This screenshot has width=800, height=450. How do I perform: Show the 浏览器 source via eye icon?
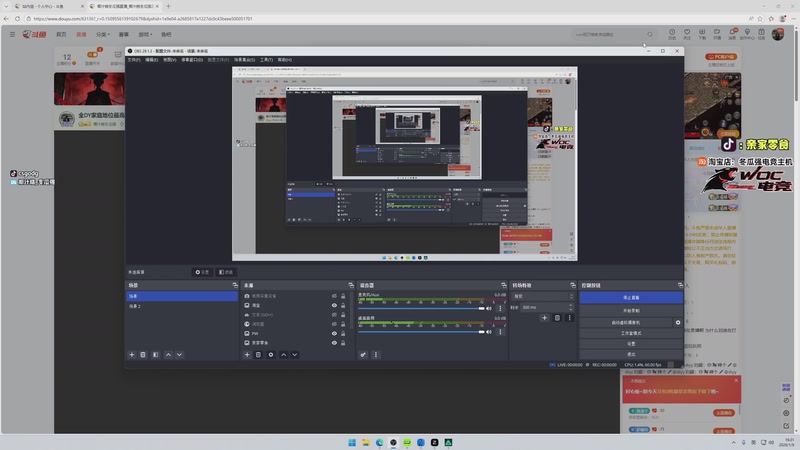tap(334, 324)
